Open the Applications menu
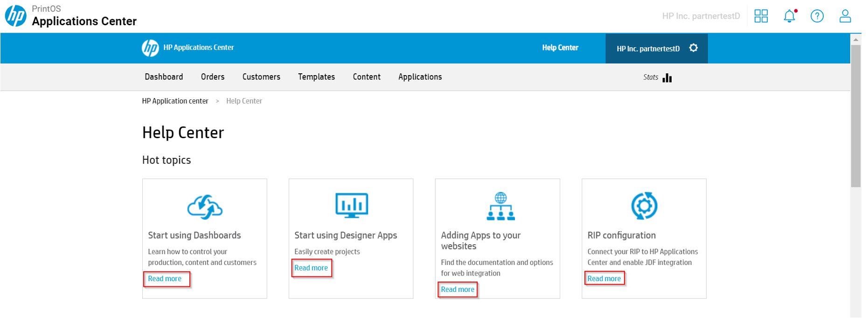This screenshot has width=868, height=326. pyautogui.click(x=420, y=77)
